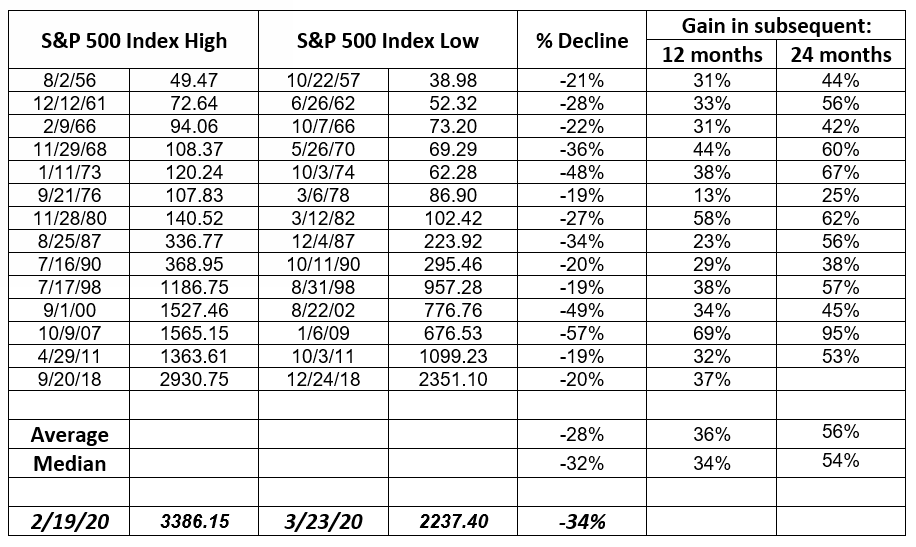
Task: Select the 8/2/56 high date cell
Action: (70, 81)
